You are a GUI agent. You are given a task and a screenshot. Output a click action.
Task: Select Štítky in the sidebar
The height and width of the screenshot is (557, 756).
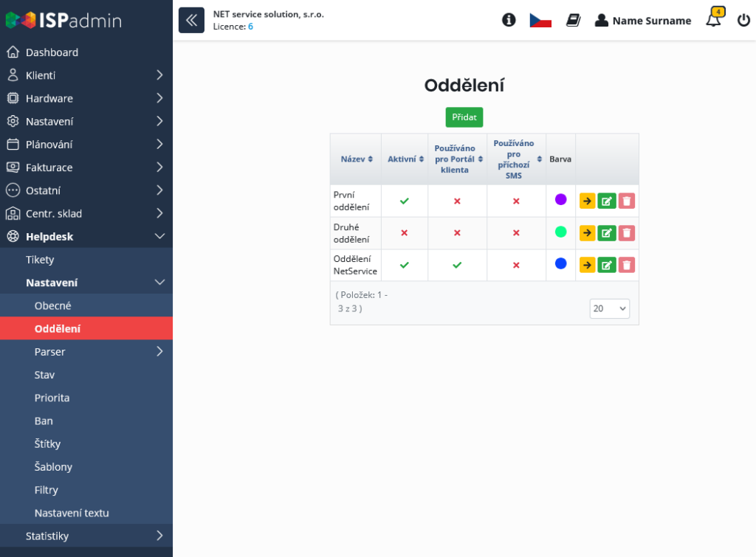[47, 444]
